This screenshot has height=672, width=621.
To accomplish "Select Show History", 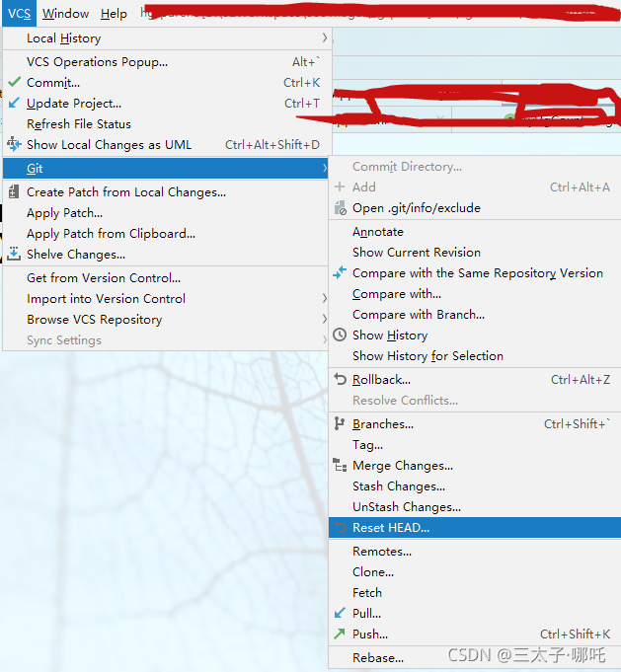I will (475, 336).
